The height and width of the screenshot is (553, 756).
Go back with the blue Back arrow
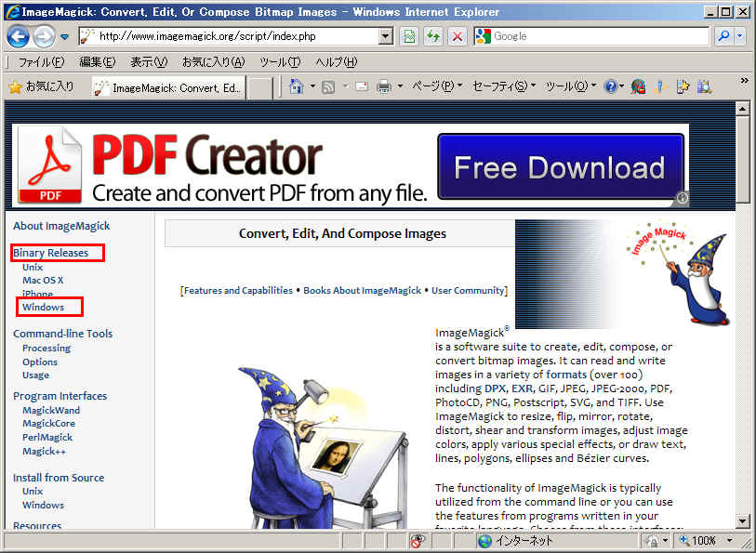pos(19,36)
